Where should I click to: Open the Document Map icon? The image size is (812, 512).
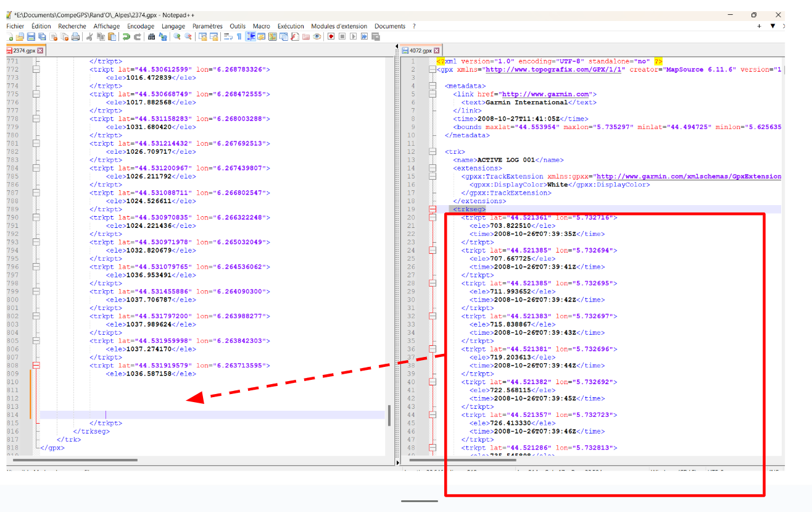pyautogui.click(x=271, y=36)
